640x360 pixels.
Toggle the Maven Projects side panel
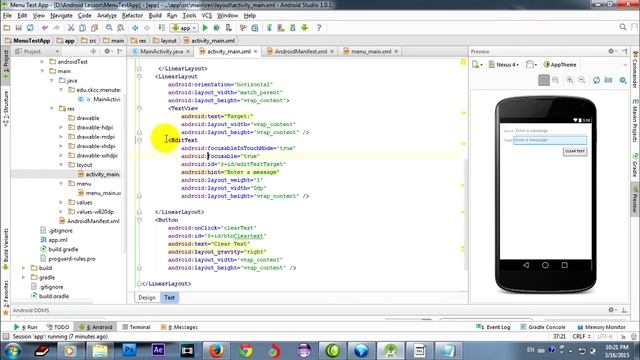pos(635,120)
